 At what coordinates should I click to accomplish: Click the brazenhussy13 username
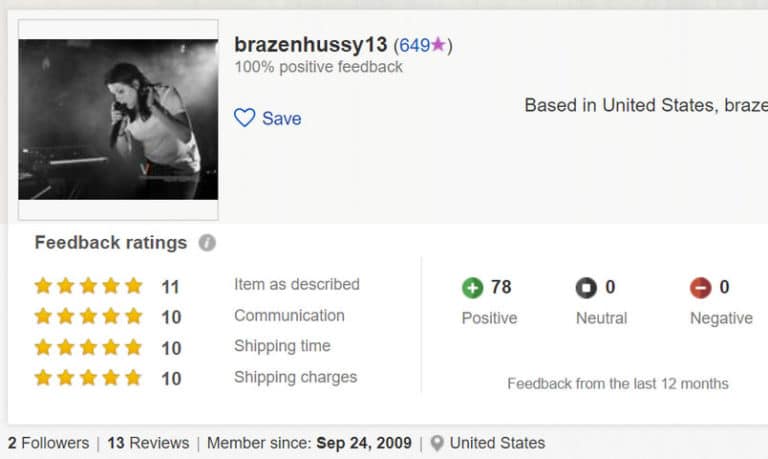click(x=310, y=45)
